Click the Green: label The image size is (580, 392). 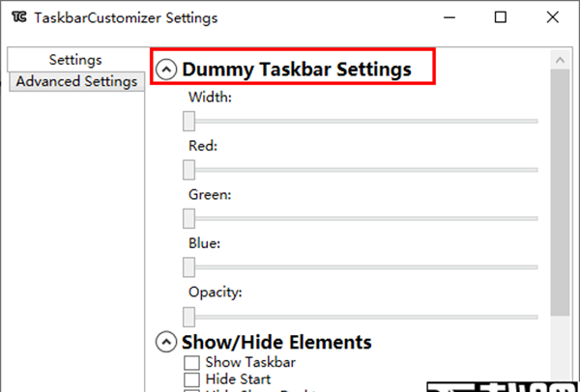210,195
